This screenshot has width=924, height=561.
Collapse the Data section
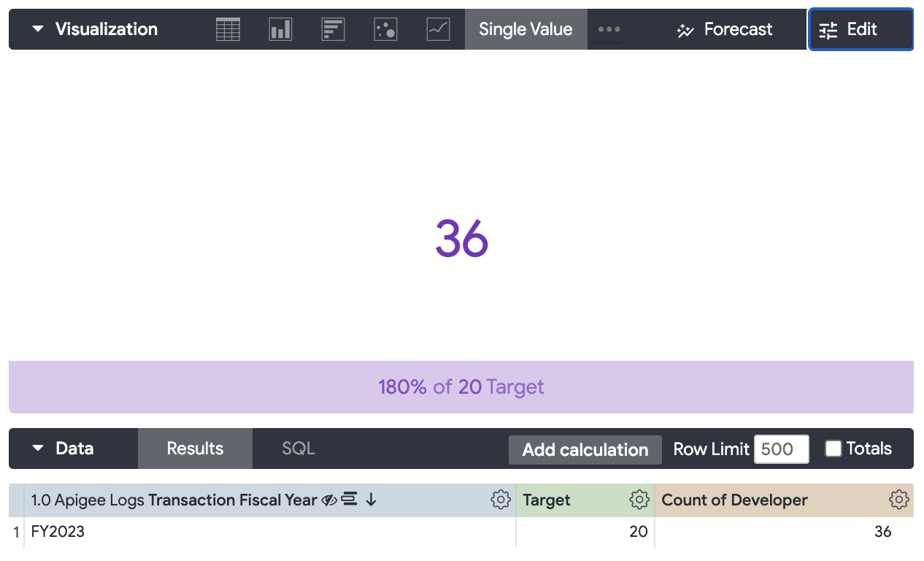pyautogui.click(x=38, y=449)
